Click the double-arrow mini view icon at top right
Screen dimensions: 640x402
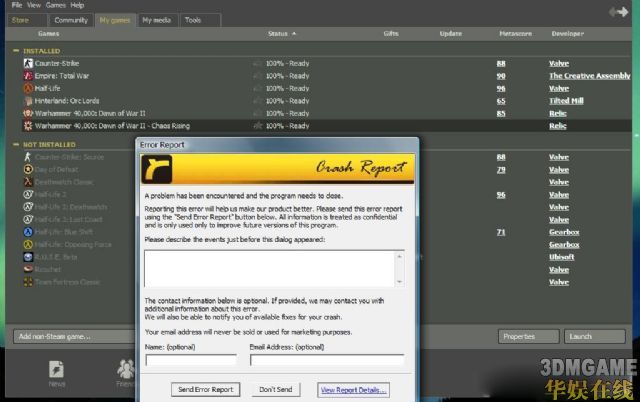[x=619, y=12]
